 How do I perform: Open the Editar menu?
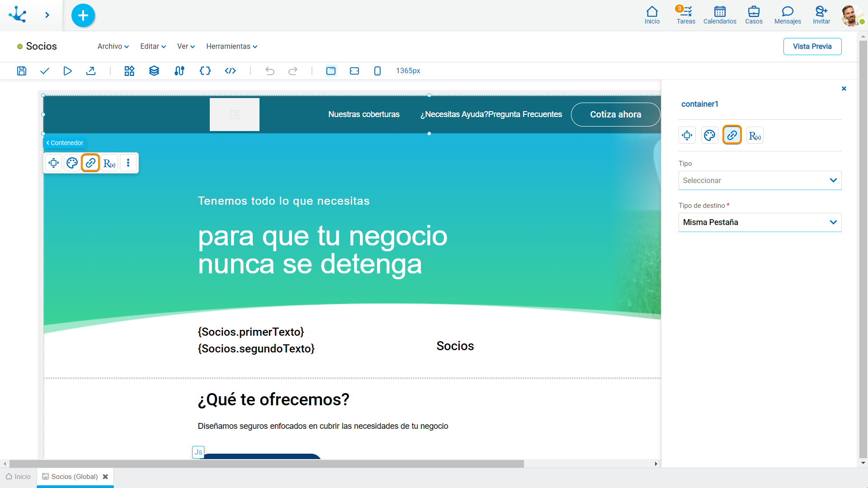[x=153, y=47]
